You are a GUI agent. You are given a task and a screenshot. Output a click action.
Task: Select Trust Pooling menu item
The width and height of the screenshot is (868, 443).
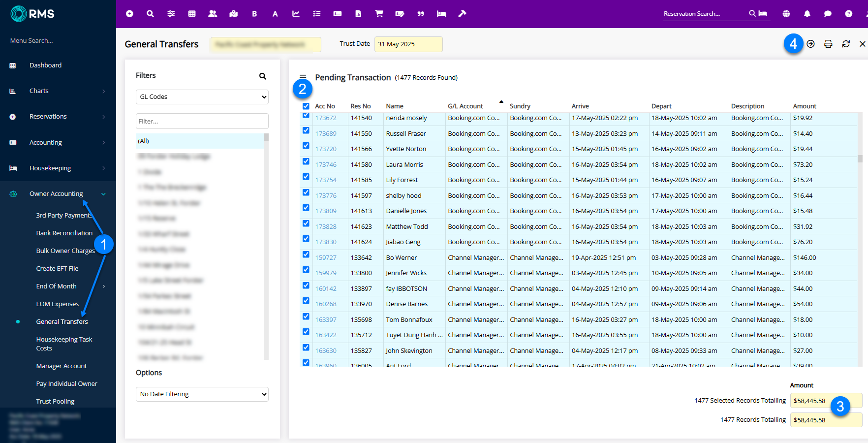coord(55,402)
